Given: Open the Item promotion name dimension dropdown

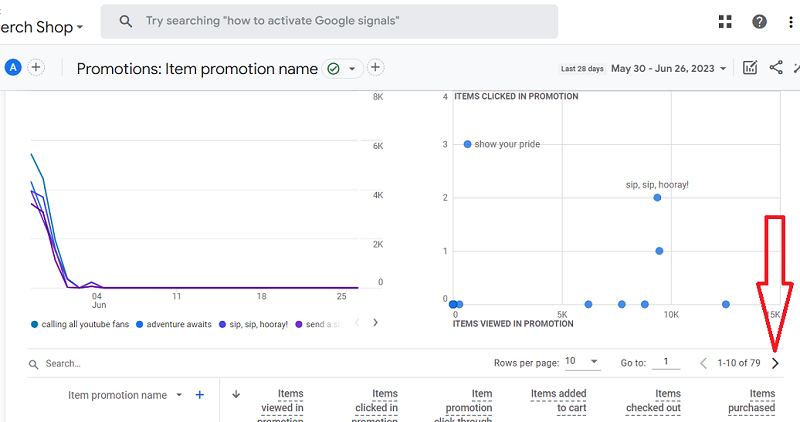Looking at the screenshot, I should (179, 395).
